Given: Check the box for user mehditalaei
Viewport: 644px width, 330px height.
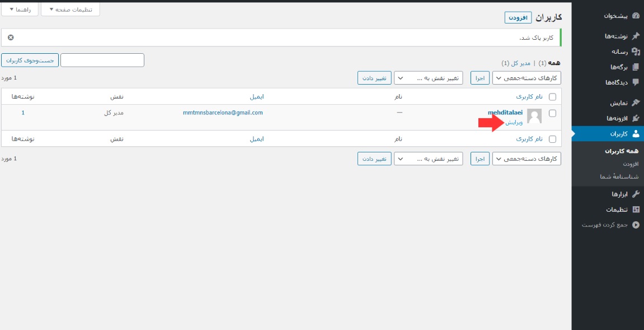Looking at the screenshot, I should [x=553, y=113].
